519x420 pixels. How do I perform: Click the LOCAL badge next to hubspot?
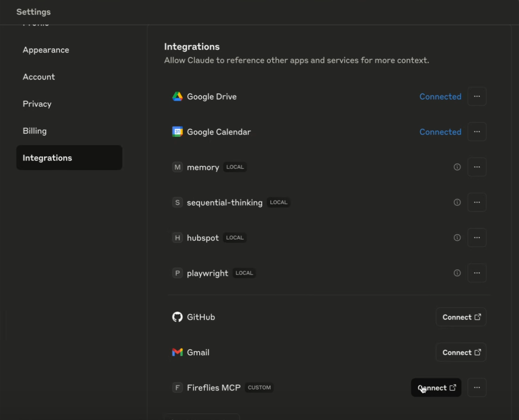tap(235, 238)
